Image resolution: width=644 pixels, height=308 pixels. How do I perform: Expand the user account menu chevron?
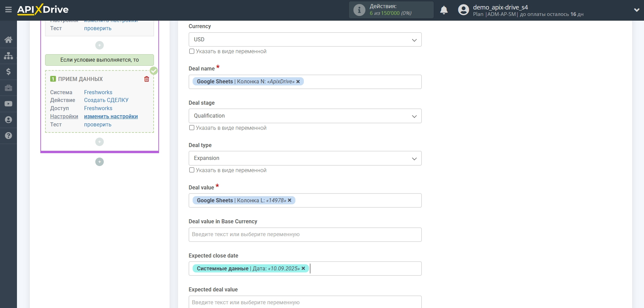637,10
